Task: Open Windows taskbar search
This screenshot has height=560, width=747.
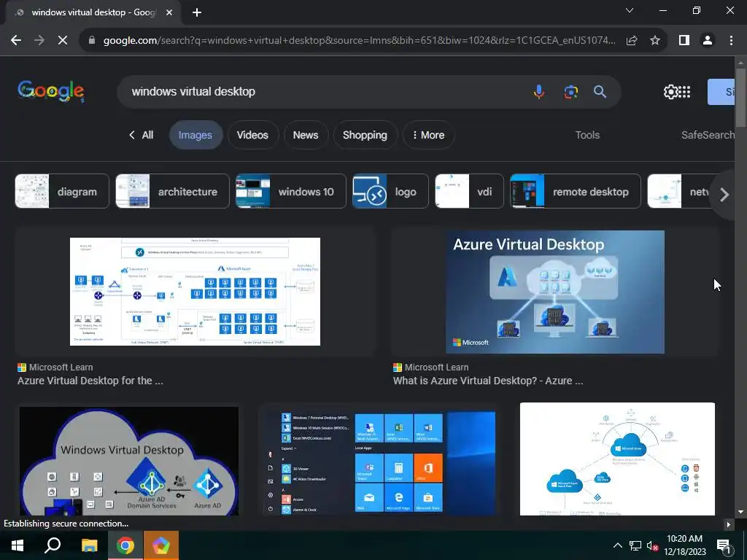Action: [x=53, y=545]
